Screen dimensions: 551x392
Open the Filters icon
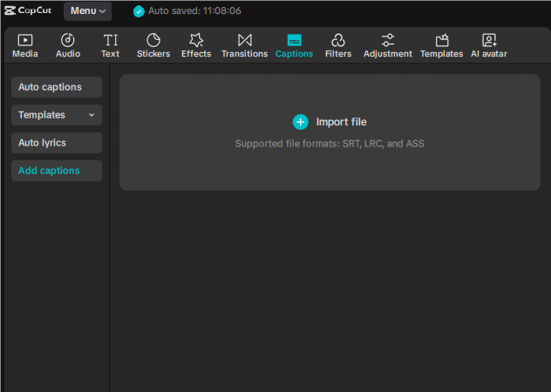coord(338,40)
